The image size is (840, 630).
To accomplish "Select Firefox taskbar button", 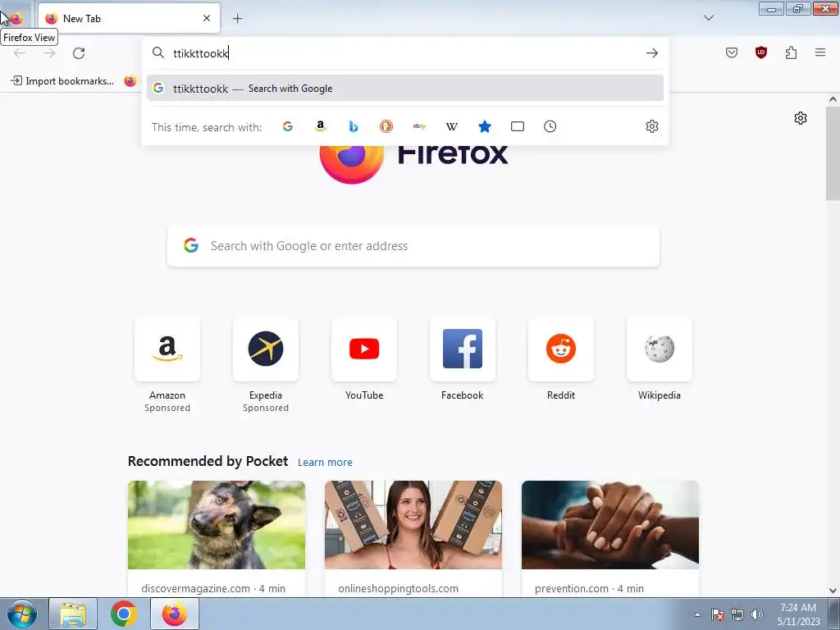I will pyautogui.click(x=175, y=614).
